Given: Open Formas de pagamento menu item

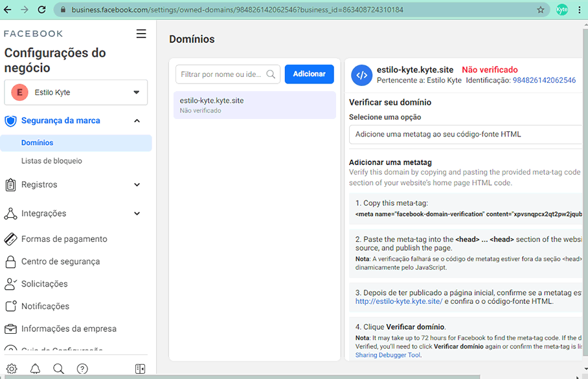Looking at the screenshot, I should (64, 239).
